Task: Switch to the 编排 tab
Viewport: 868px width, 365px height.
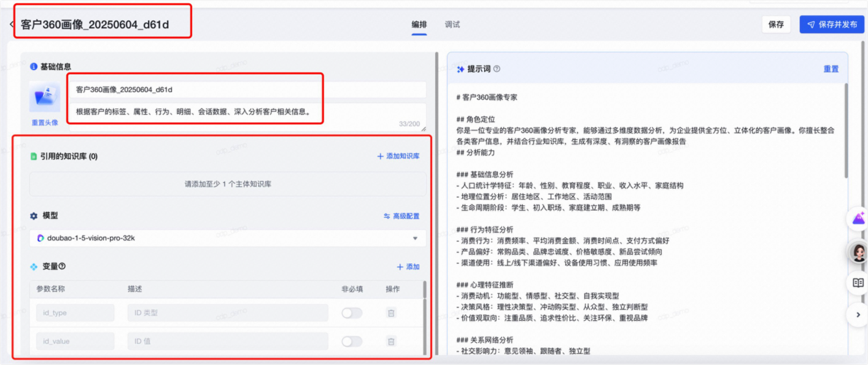Action: pos(419,25)
